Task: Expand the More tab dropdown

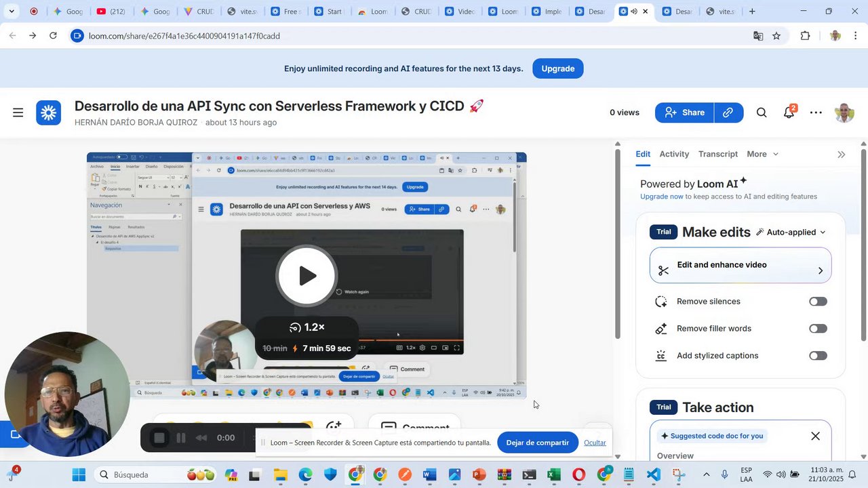Action: [x=763, y=154]
